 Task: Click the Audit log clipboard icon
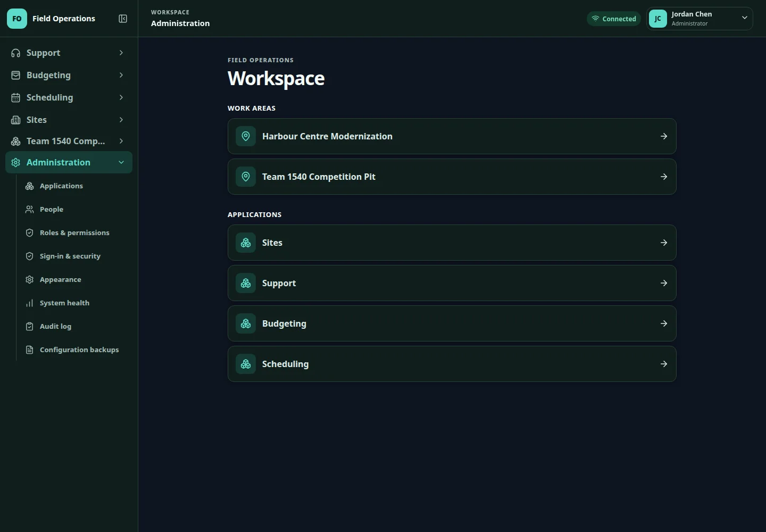click(x=30, y=326)
